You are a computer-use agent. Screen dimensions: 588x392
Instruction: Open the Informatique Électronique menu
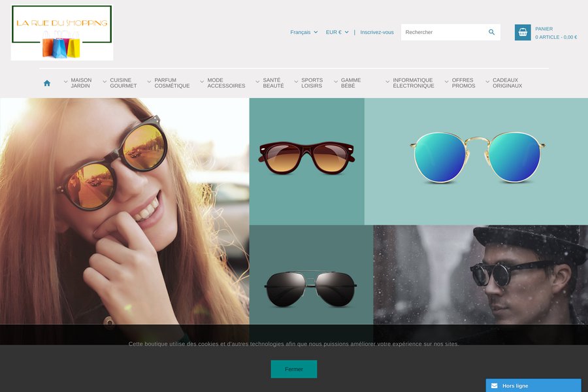(x=414, y=83)
